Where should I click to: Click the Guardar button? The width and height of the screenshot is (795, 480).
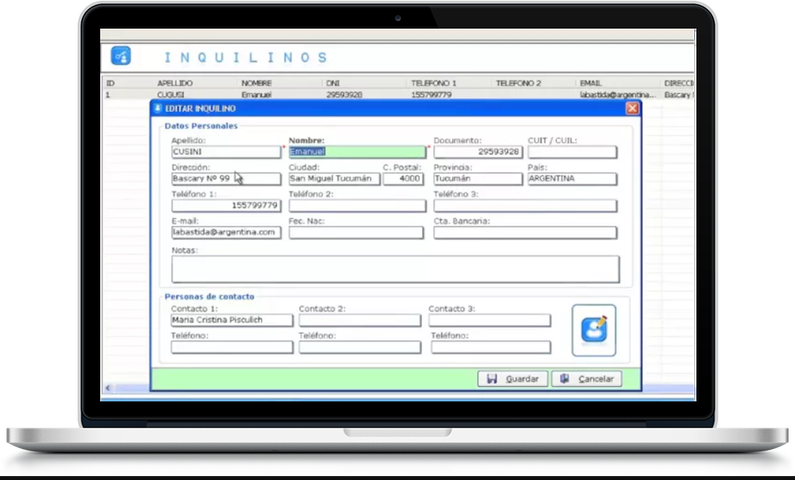pos(513,379)
